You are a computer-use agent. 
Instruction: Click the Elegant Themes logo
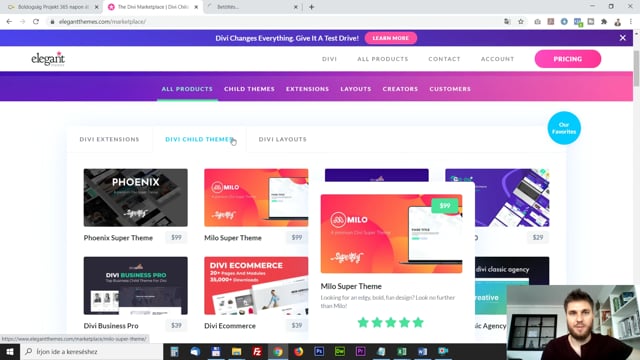pos(48,59)
